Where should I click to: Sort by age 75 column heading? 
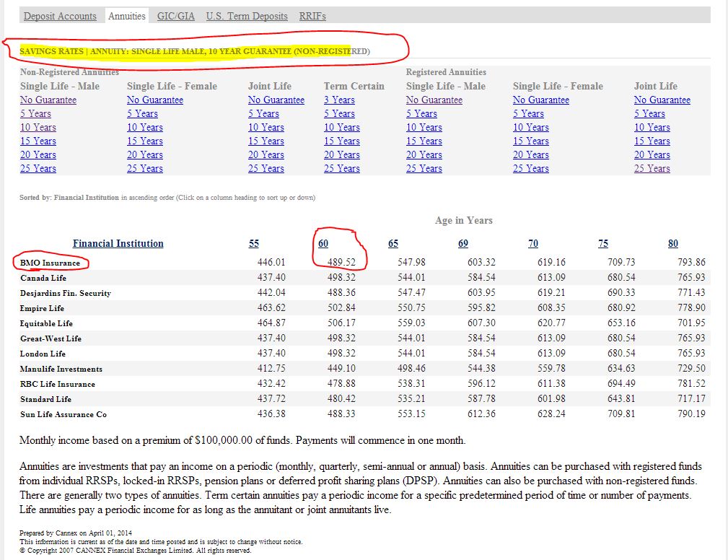[x=603, y=244]
